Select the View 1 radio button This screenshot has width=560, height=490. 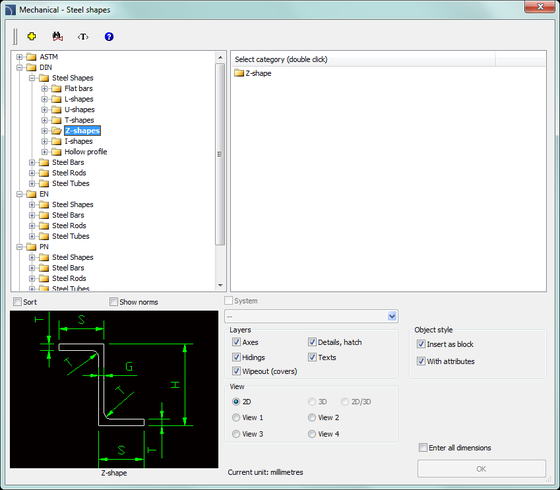[236, 418]
